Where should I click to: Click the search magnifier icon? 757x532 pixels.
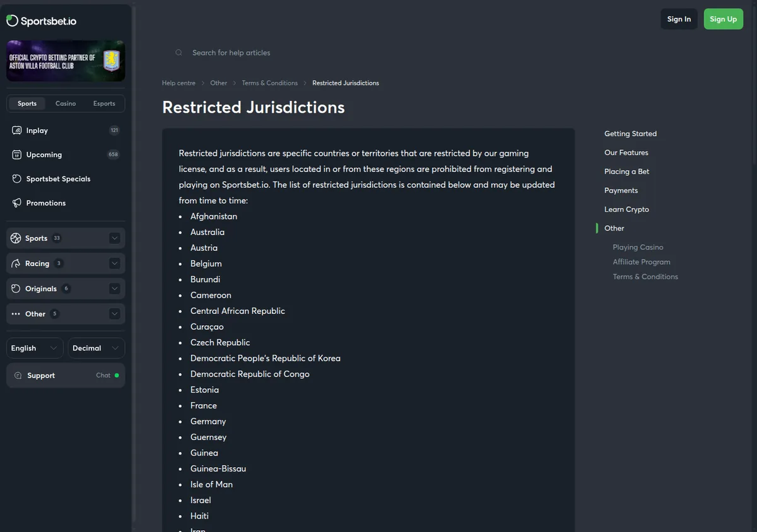coord(179,53)
